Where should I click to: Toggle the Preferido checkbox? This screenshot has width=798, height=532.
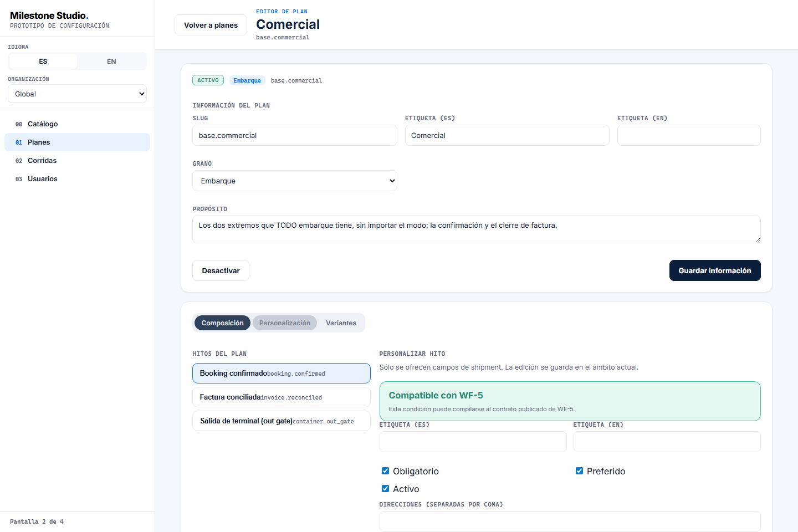tap(579, 471)
